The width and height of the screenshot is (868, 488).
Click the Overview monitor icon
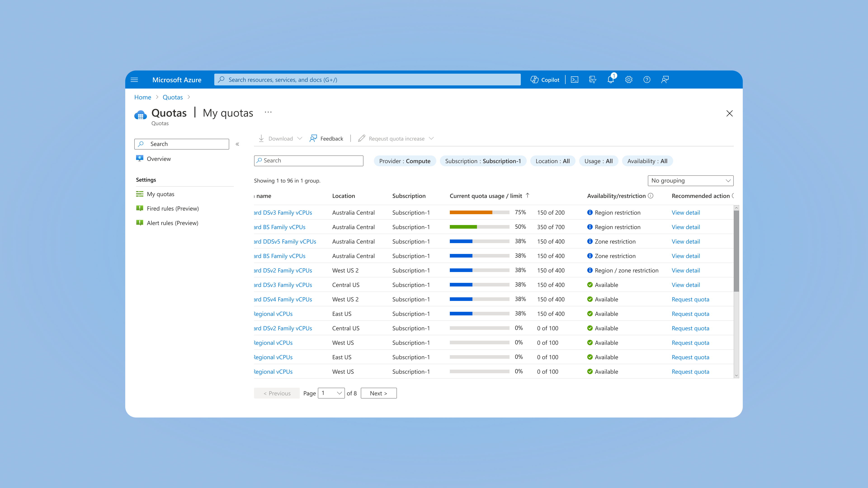[x=139, y=159]
